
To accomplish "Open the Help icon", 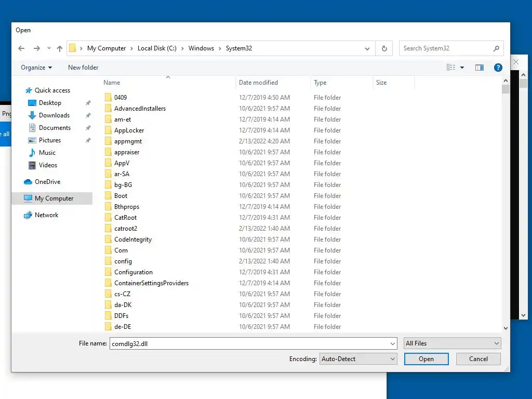I will (498, 68).
